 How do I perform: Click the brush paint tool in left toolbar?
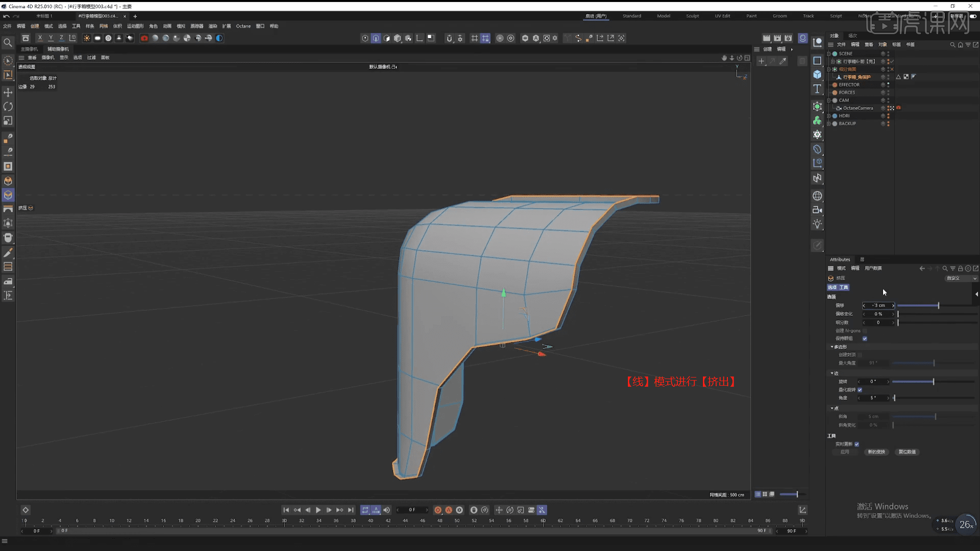[8, 253]
